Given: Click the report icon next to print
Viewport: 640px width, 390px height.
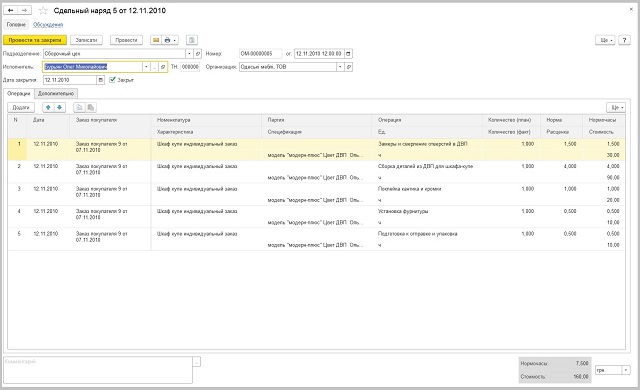Looking at the screenshot, I should pos(192,40).
